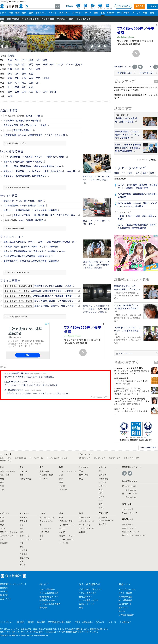Screen dimensions: 158x644
Task: Share via Twitter icon on the banner image
Action: (x=92, y=46)
